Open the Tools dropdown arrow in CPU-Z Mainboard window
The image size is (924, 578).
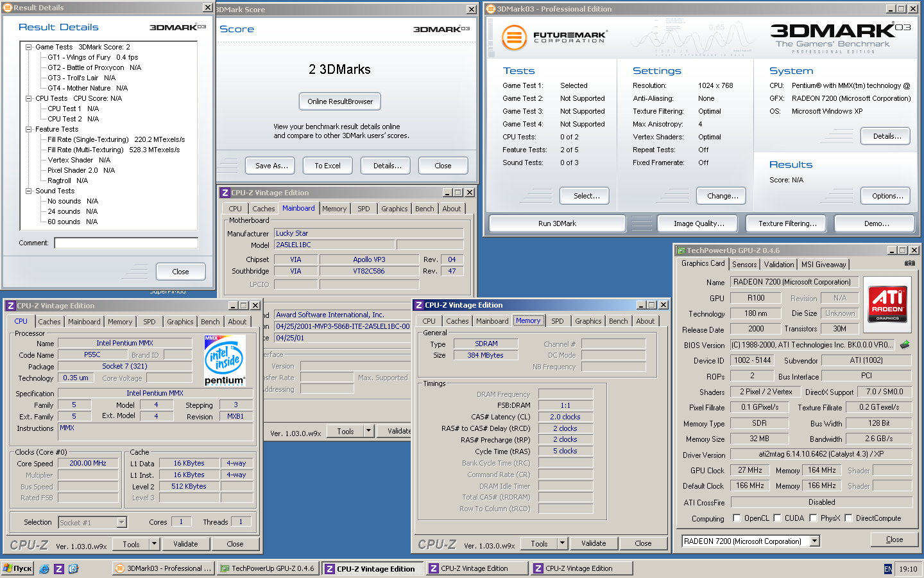[x=368, y=431]
